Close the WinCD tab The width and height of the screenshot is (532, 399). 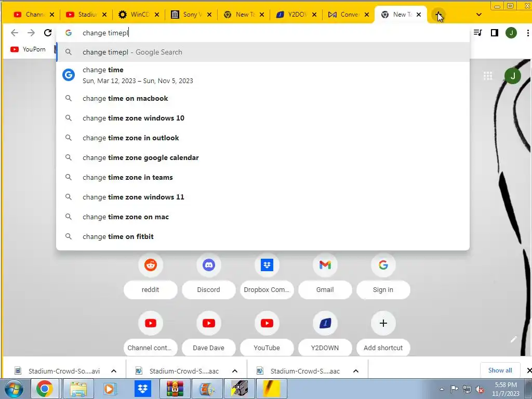click(157, 15)
